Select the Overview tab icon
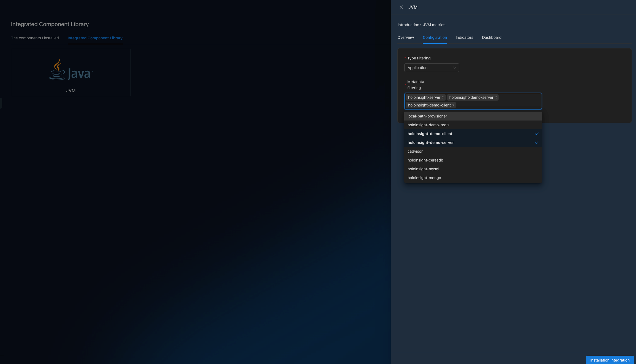The width and height of the screenshot is (636, 364). (405, 37)
